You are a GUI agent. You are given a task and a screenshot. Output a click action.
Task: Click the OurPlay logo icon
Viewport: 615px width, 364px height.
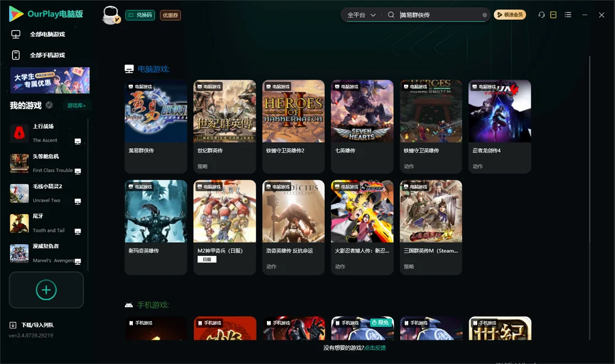pos(16,14)
